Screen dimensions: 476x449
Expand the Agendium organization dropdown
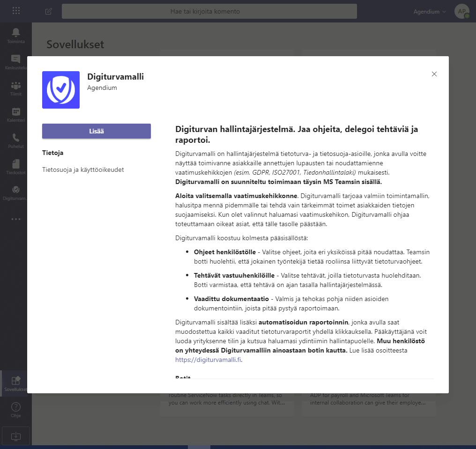(x=430, y=12)
